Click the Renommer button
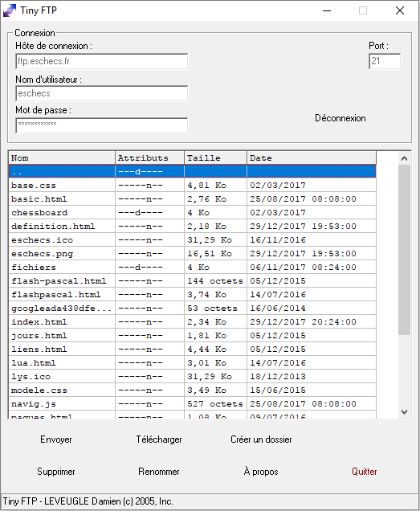420x511 pixels. [x=159, y=472]
